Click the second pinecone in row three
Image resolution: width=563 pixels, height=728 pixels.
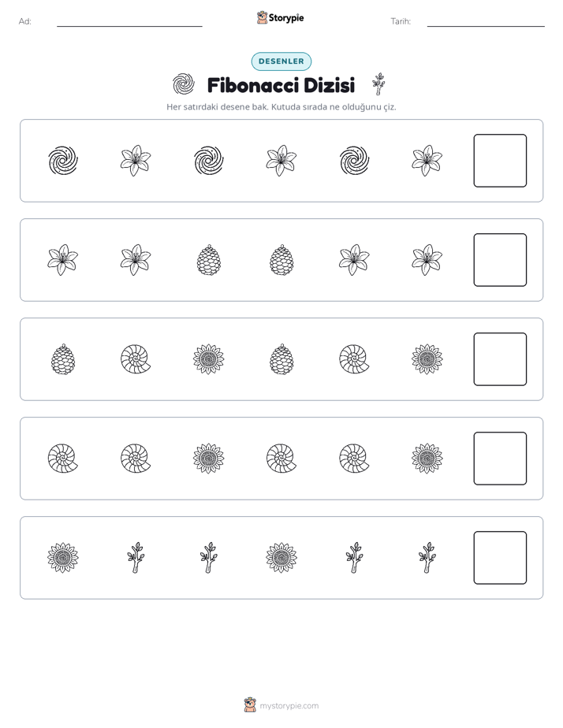[x=281, y=359]
